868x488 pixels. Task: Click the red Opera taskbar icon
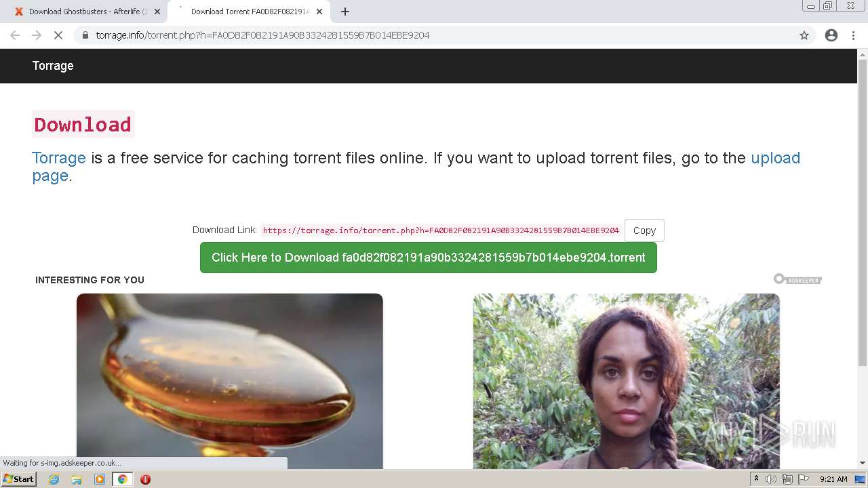coord(145,479)
